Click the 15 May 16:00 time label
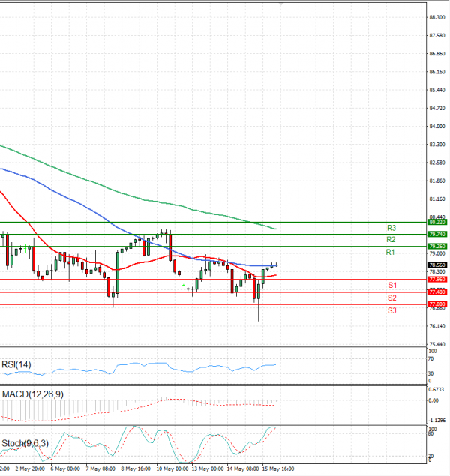The image size is (450, 476). [278, 469]
